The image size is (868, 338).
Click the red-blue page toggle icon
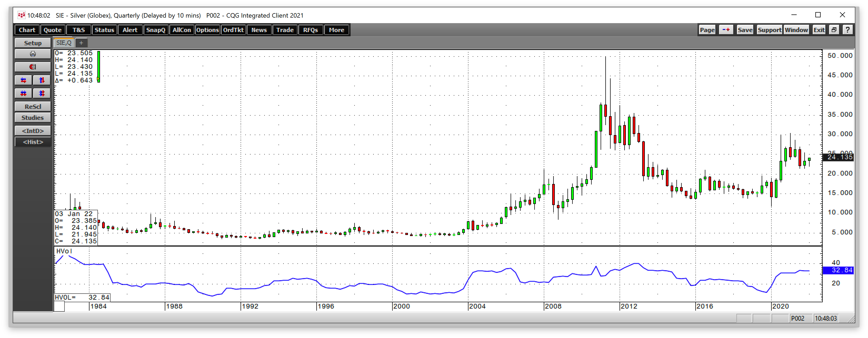click(726, 30)
